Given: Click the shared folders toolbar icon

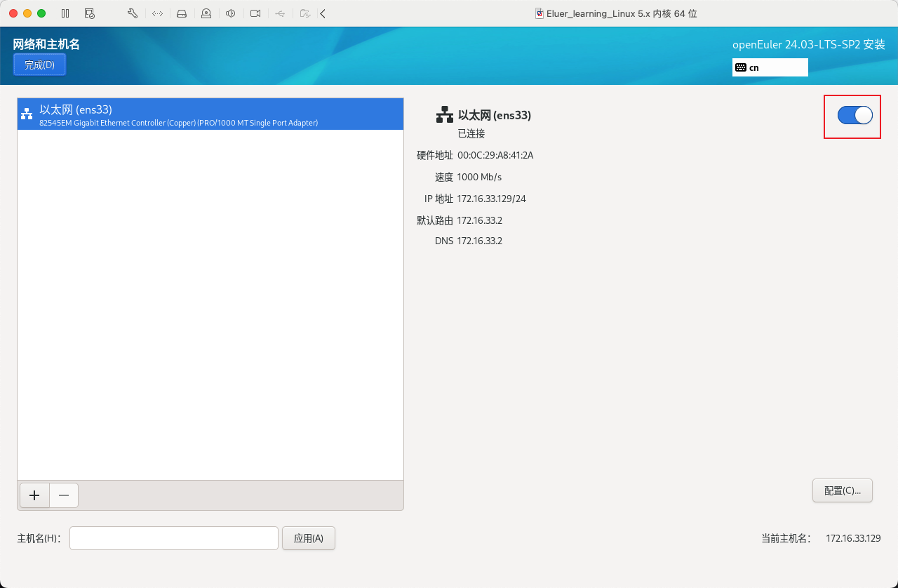Looking at the screenshot, I should click(x=304, y=13).
